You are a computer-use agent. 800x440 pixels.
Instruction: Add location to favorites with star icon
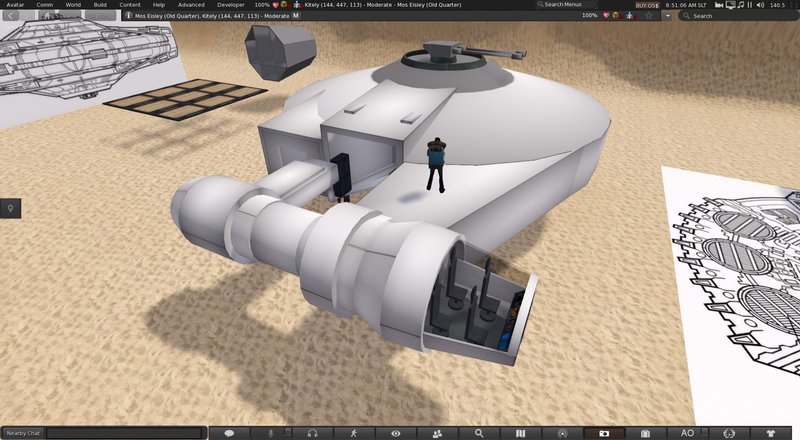pyautogui.click(x=649, y=16)
